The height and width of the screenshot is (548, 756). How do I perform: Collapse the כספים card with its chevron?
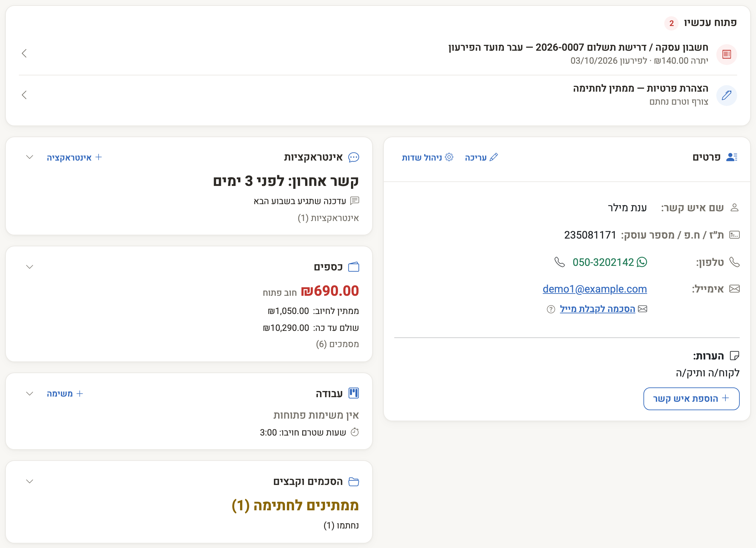click(x=30, y=267)
